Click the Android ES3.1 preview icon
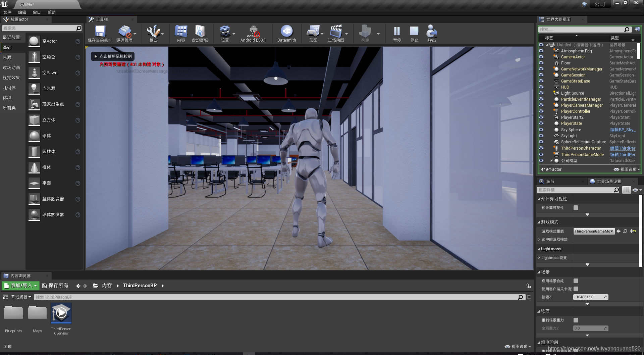The height and width of the screenshot is (355, 644). point(253,32)
